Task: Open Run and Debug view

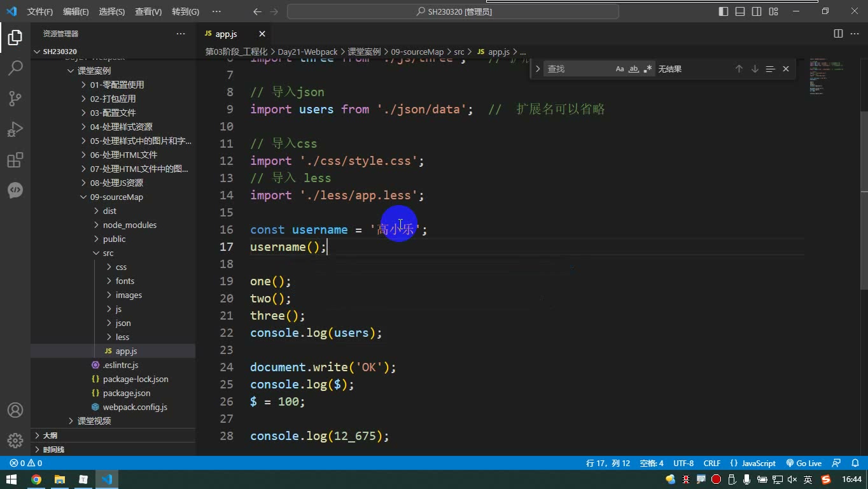Action: [15, 129]
